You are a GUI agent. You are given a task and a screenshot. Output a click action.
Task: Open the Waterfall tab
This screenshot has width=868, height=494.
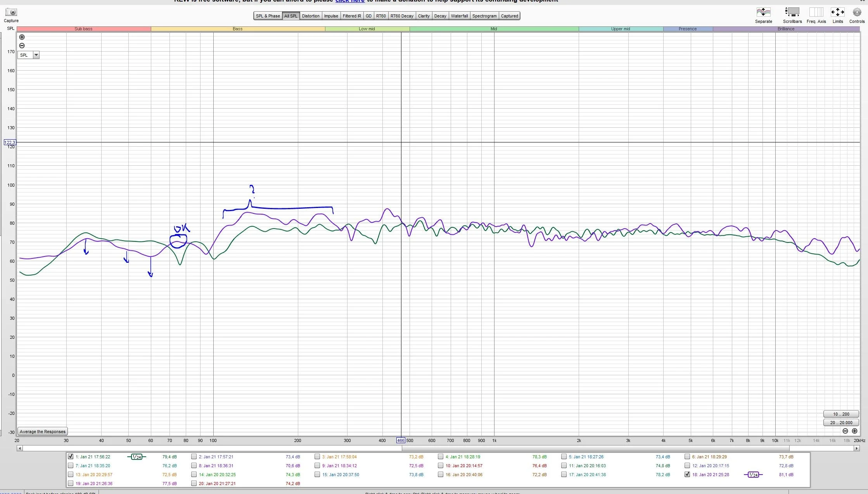459,16
